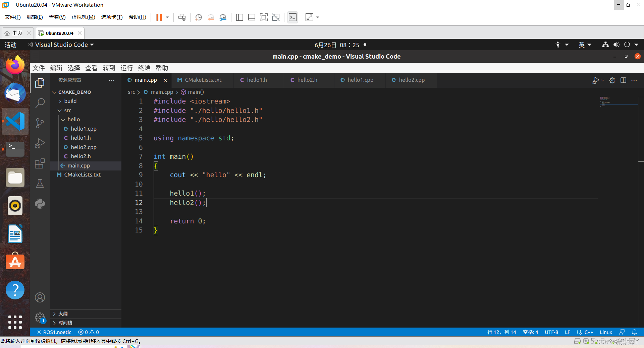Toggle VMware unity mode icon
The height and width of the screenshot is (348, 644).
point(276,17)
